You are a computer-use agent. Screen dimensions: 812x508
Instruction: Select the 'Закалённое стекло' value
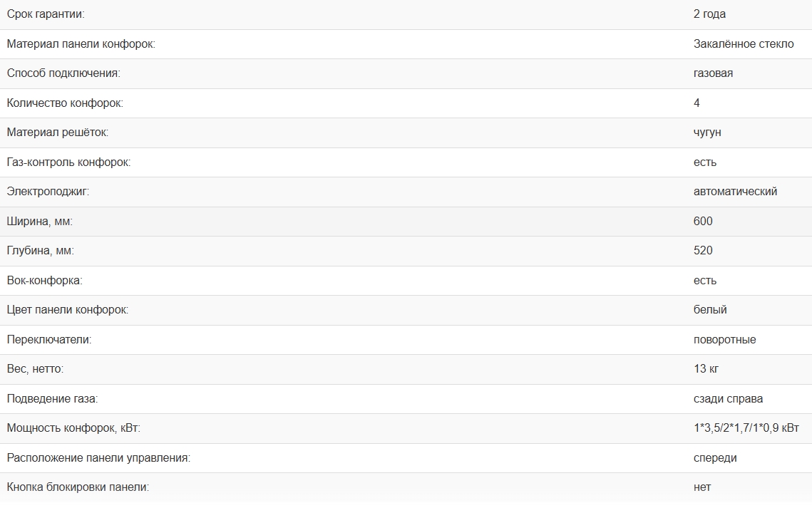(743, 44)
